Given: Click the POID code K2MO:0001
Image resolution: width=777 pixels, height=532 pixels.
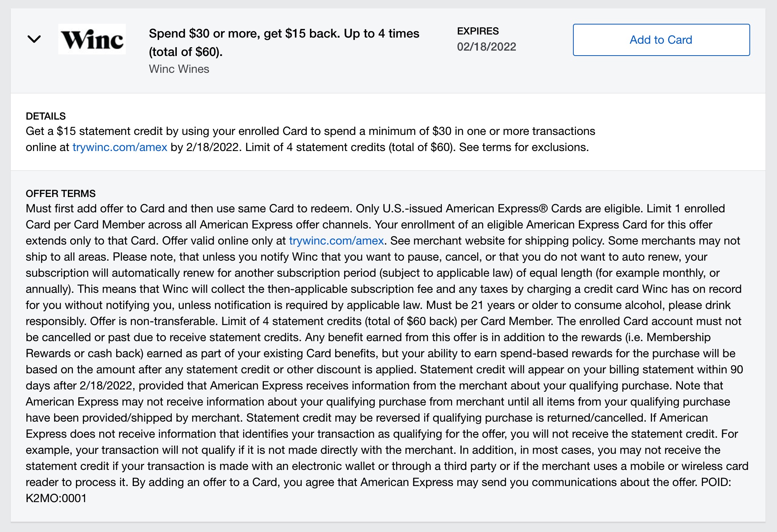Looking at the screenshot, I should [56, 498].
